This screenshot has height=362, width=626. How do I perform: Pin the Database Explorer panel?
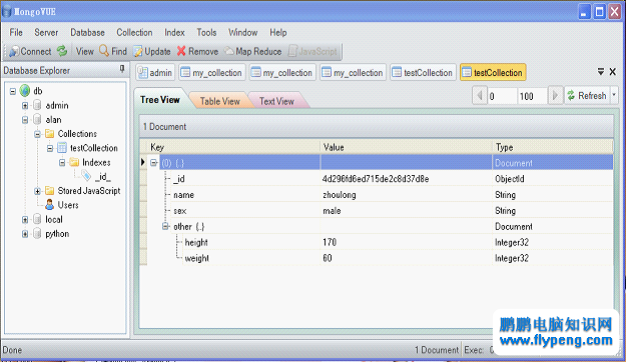[x=122, y=69]
